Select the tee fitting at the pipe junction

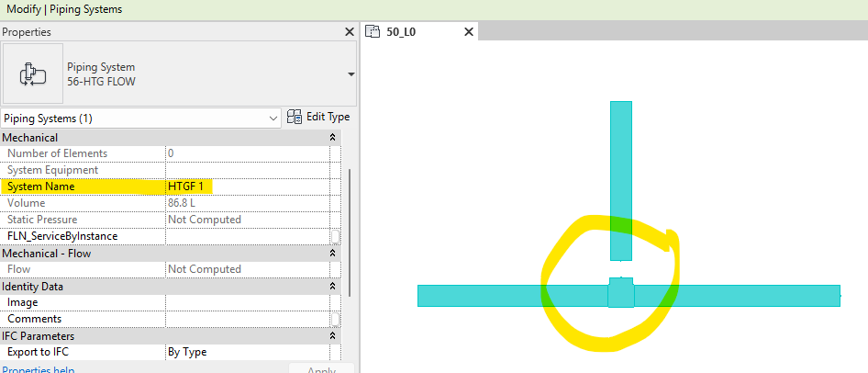click(621, 293)
